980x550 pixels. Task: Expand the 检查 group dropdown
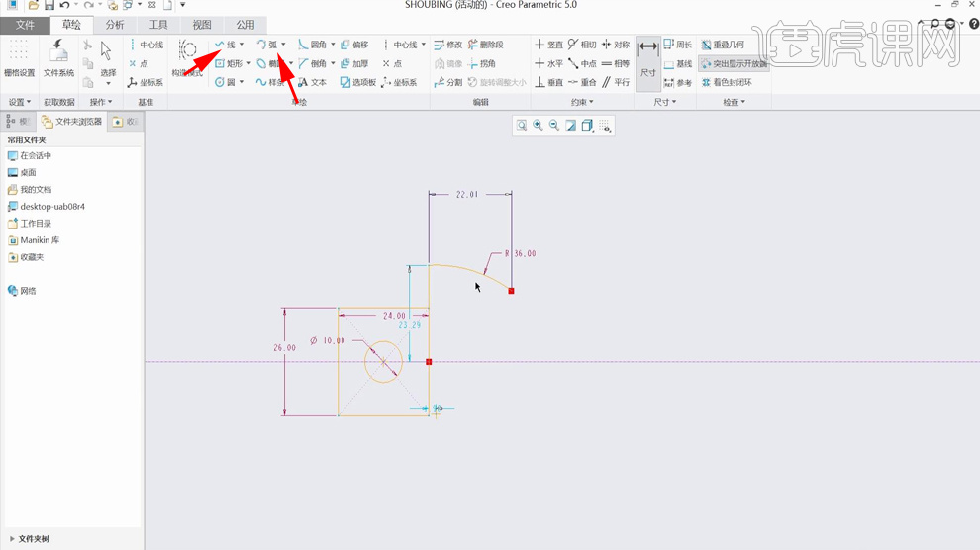pos(734,102)
